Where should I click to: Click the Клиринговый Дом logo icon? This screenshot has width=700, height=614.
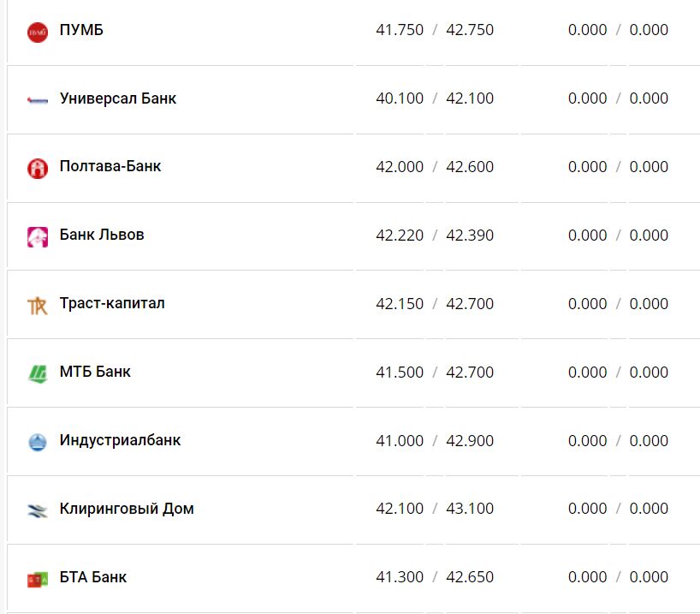[38, 510]
